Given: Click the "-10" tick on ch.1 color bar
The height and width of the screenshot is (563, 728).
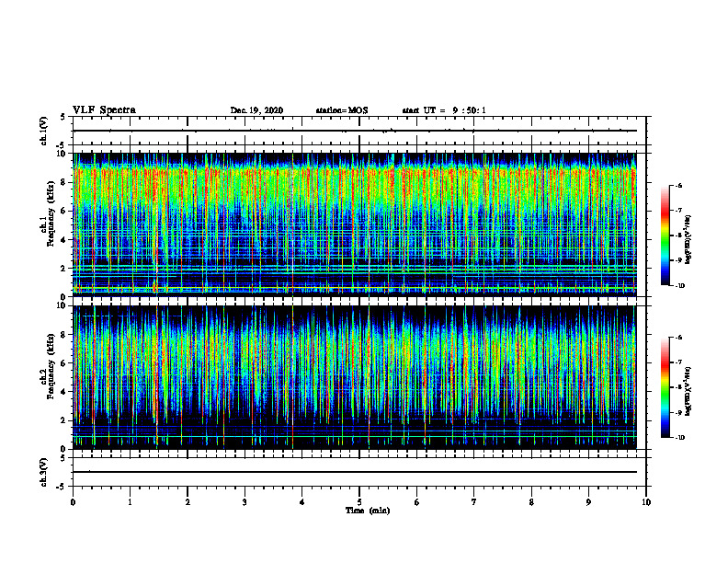Looking at the screenshot, I should 680,286.
